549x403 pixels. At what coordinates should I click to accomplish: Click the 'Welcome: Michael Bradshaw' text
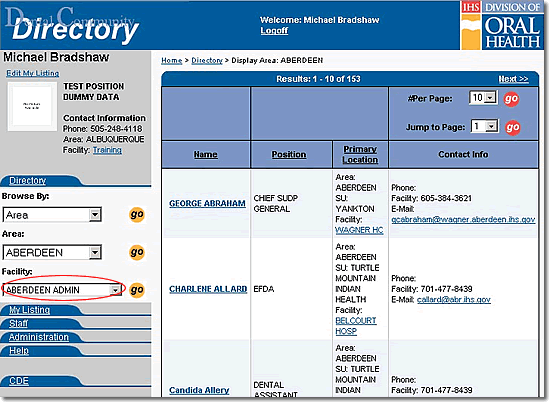coord(320,20)
